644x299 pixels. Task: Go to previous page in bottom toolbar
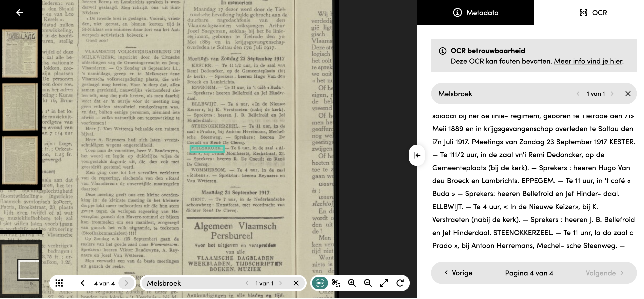[x=83, y=283]
